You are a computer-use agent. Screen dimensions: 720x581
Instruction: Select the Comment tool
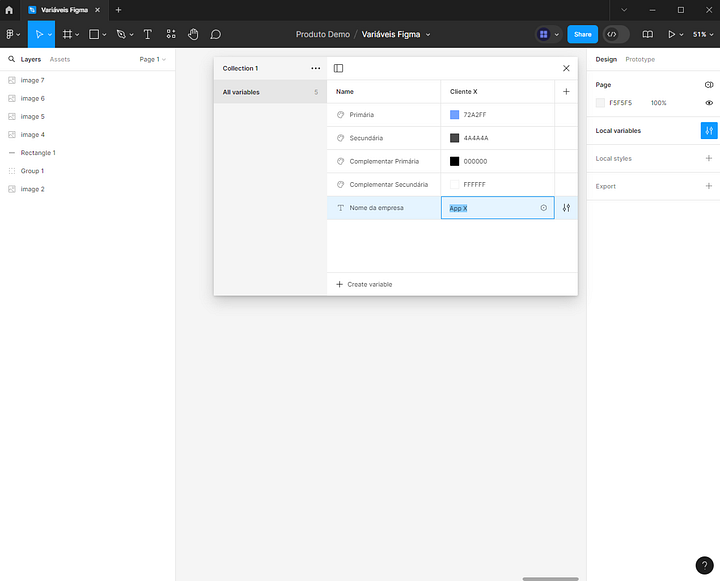(x=215, y=34)
